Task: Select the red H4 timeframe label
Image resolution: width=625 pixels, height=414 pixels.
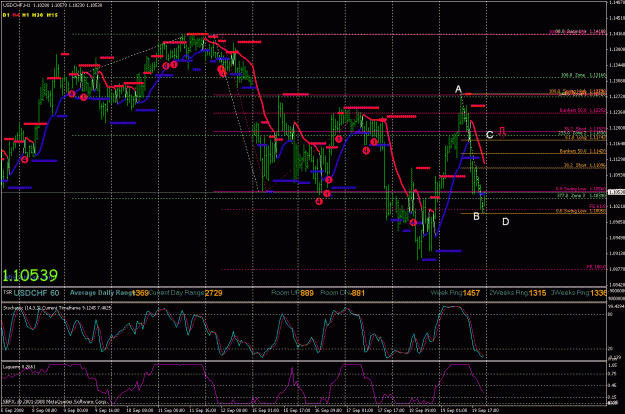Action: click(x=16, y=15)
